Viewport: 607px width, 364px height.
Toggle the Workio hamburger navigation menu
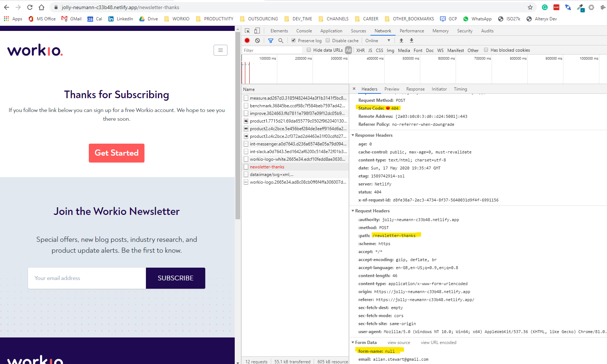(x=221, y=50)
